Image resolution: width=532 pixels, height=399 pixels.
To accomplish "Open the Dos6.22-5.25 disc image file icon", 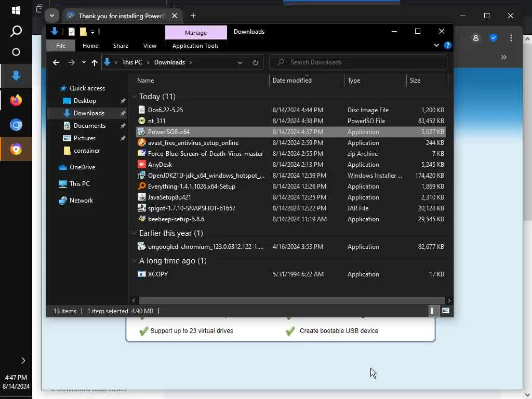I will click(x=142, y=110).
